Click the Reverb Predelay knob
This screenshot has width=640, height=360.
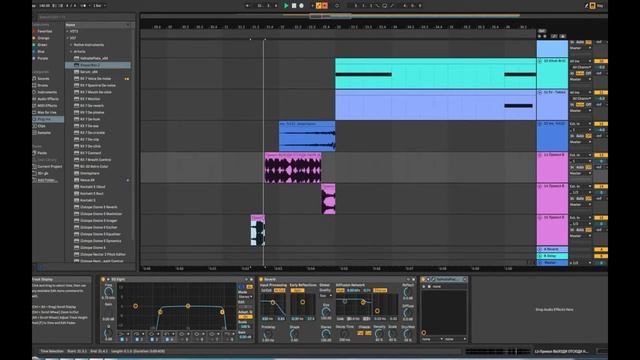click(x=268, y=333)
